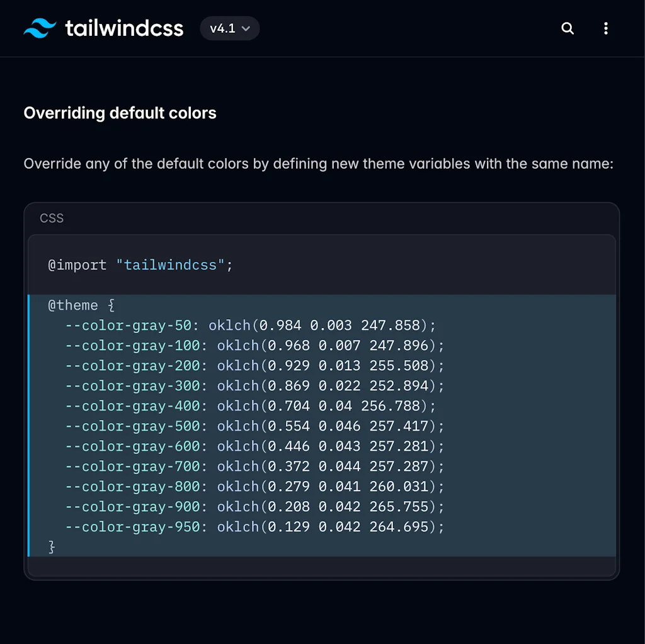Click the Tailwind CSS wave logo icon
This screenshot has height=644, width=645.
coord(40,28)
